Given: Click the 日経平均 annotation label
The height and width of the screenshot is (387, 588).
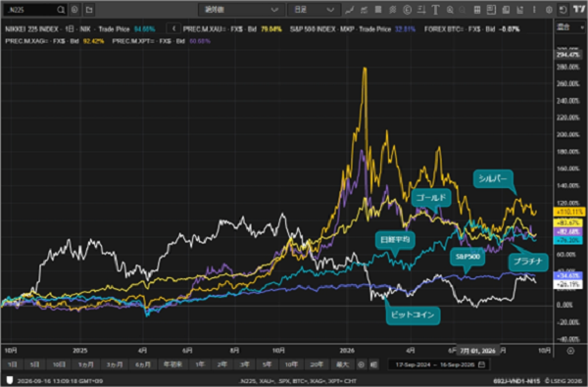Looking at the screenshot, I should [395, 240].
